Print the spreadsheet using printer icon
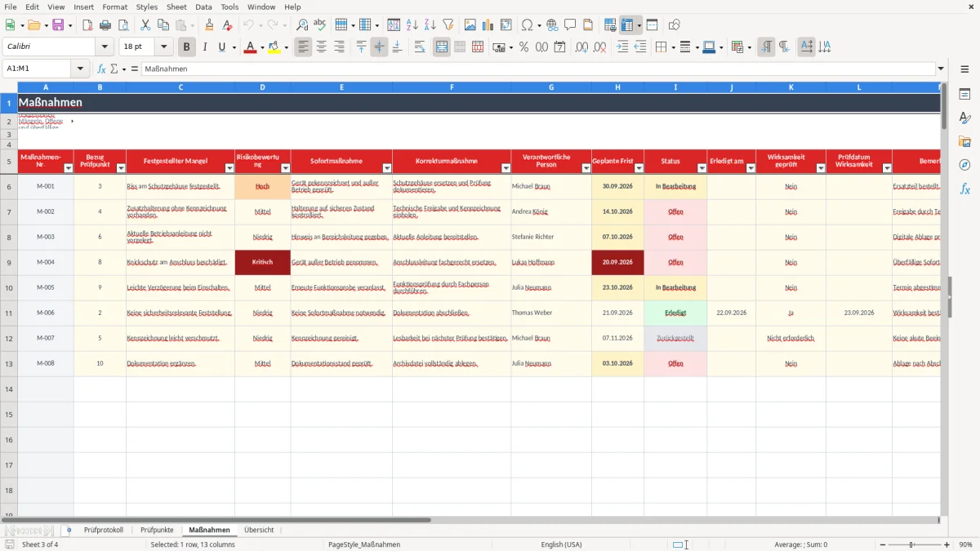 (105, 25)
